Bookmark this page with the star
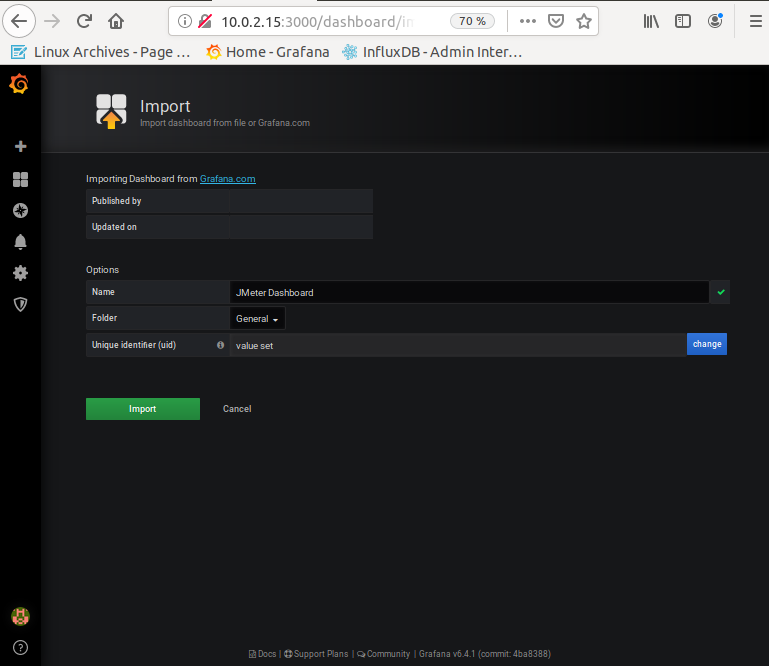Viewport: 769px width, 666px height. [584, 21]
